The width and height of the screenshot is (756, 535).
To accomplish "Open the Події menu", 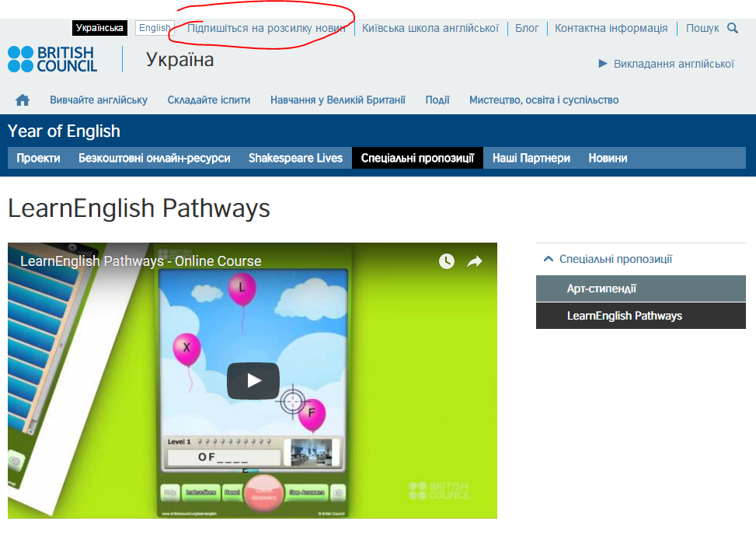I will click(x=437, y=100).
